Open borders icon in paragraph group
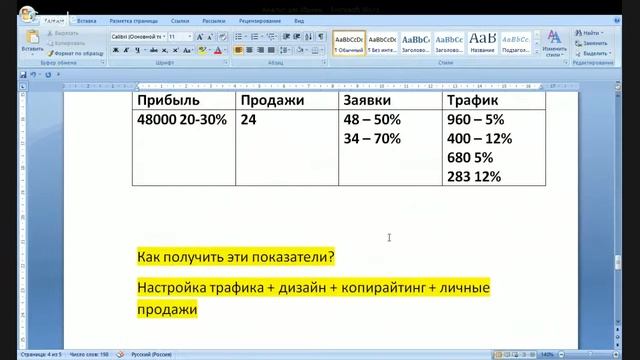The image size is (640, 360). pyautogui.click(x=315, y=50)
